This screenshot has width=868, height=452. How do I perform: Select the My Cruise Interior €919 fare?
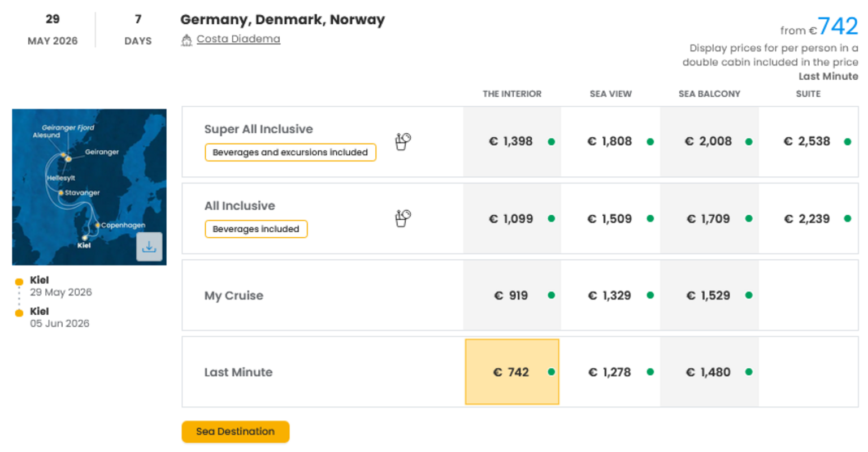[511, 295]
